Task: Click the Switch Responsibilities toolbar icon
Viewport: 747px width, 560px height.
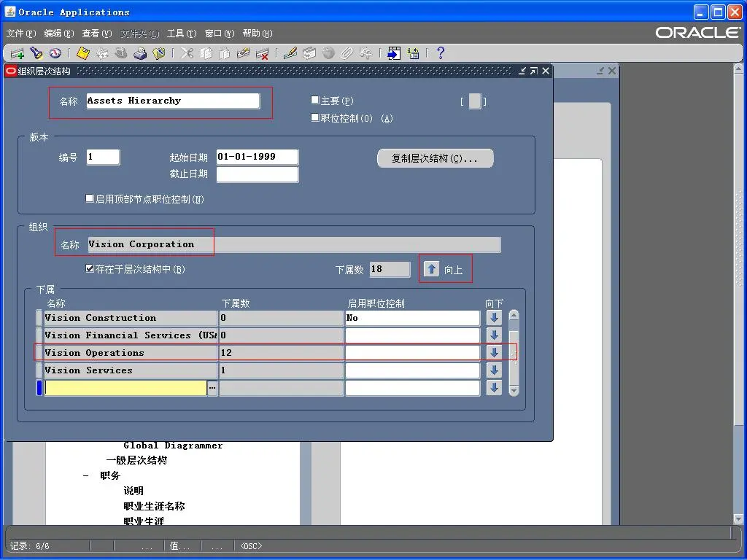Action: 121,53
